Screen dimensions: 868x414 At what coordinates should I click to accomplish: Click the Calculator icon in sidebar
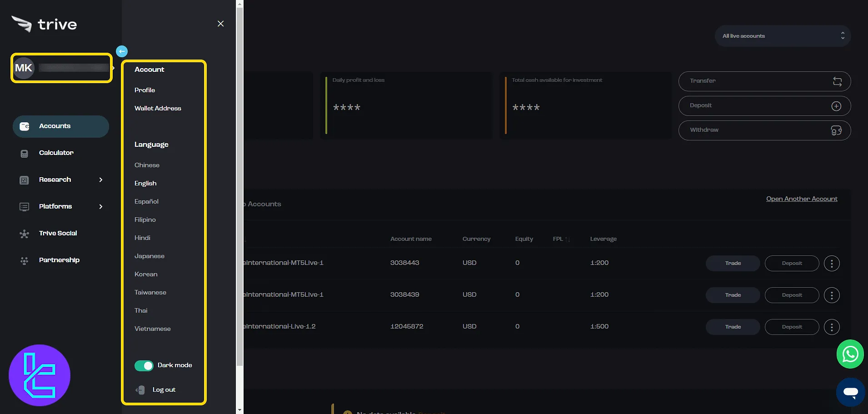25,154
